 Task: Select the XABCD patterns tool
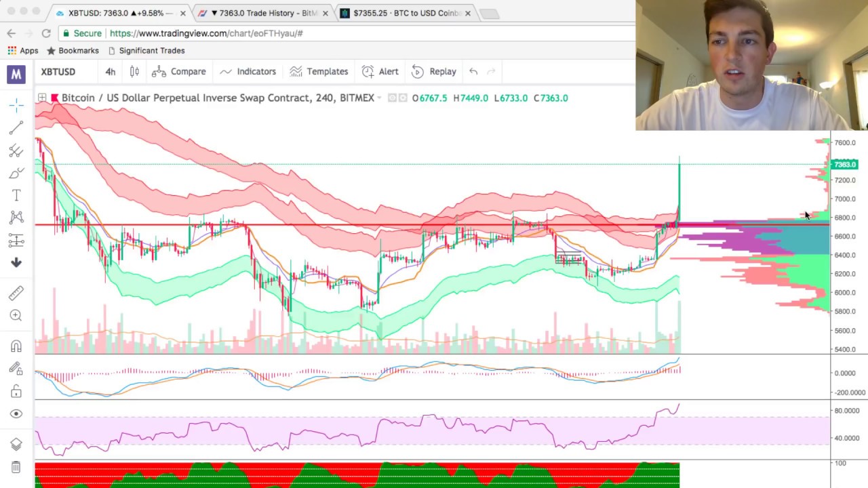(x=16, y=218)
